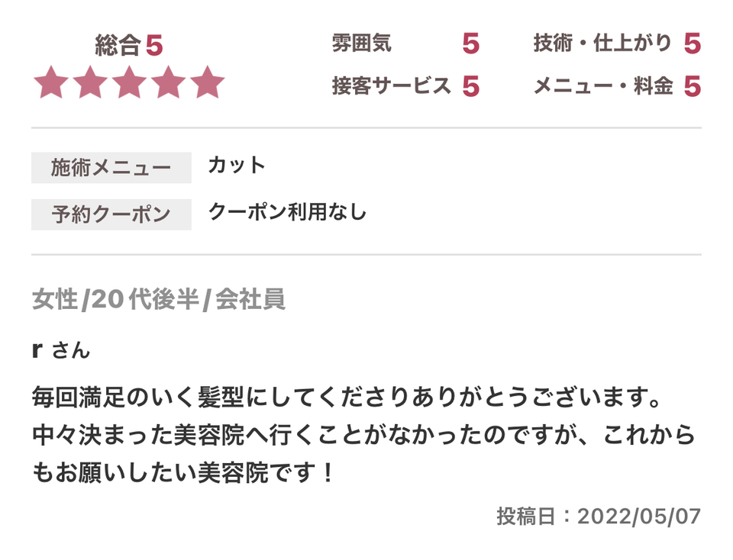Image resolution: width=733 pixels, height=560 pixels.
Task: Click the メニュー・料金 rating label
Action: tap(603, 86)
